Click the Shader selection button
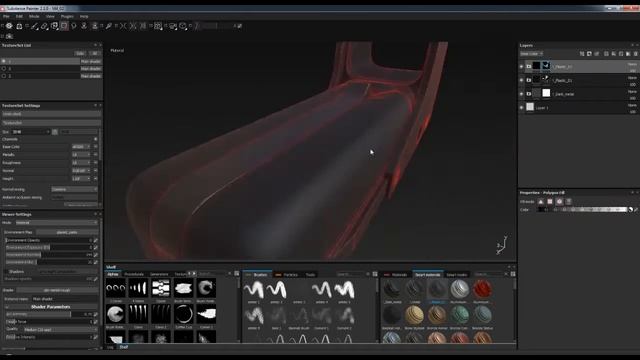The height and width of the screenshot is (360, 640). (57, 290)
